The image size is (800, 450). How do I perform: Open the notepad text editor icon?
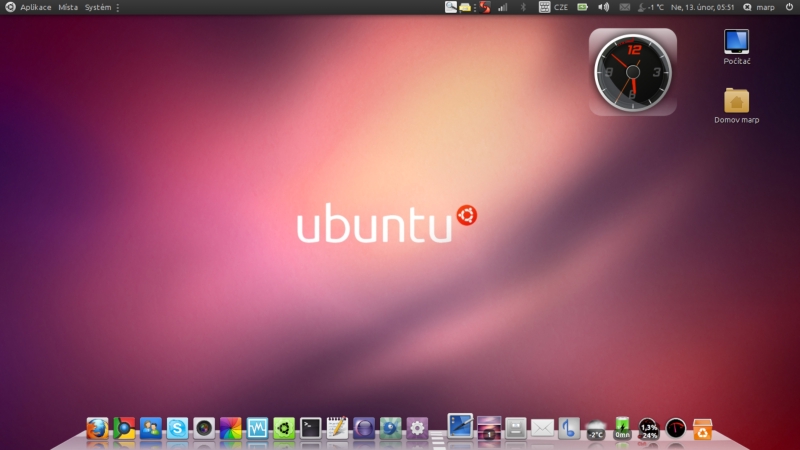click(x=337, y=428)
